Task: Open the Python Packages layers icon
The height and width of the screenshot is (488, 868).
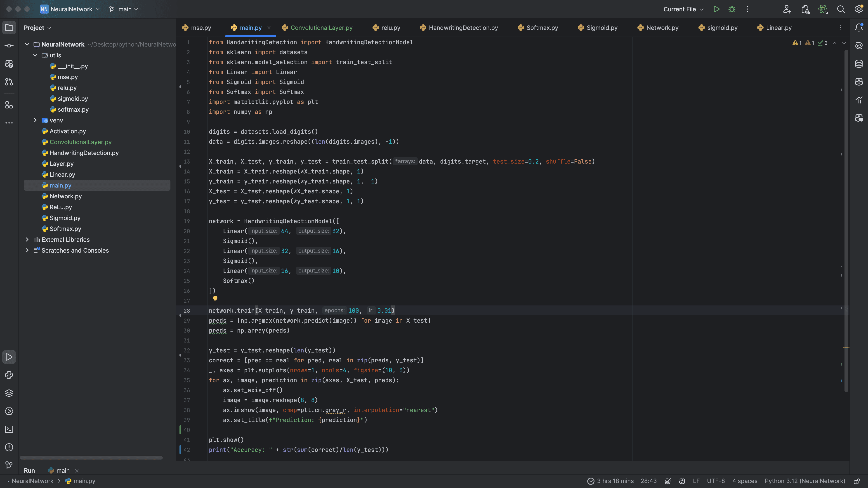Action: [9, 393]
